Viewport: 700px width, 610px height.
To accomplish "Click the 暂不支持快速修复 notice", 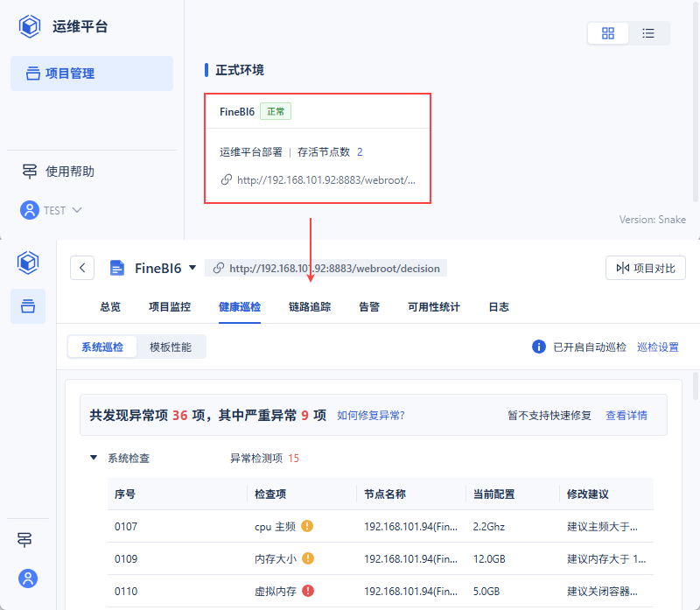I will click(549, 416).
